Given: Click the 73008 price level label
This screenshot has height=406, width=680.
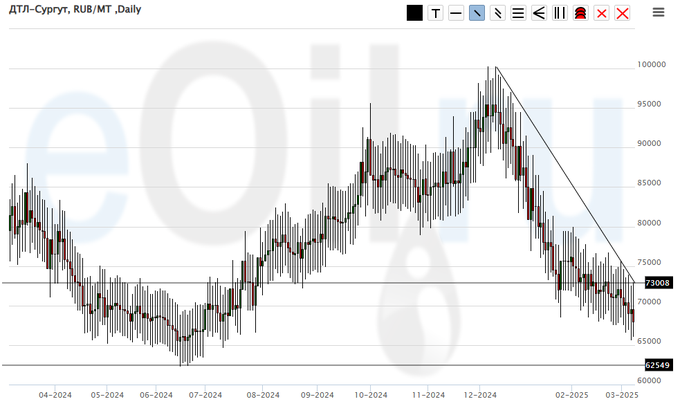Looking at the screenshot, I should coord(656,283).
